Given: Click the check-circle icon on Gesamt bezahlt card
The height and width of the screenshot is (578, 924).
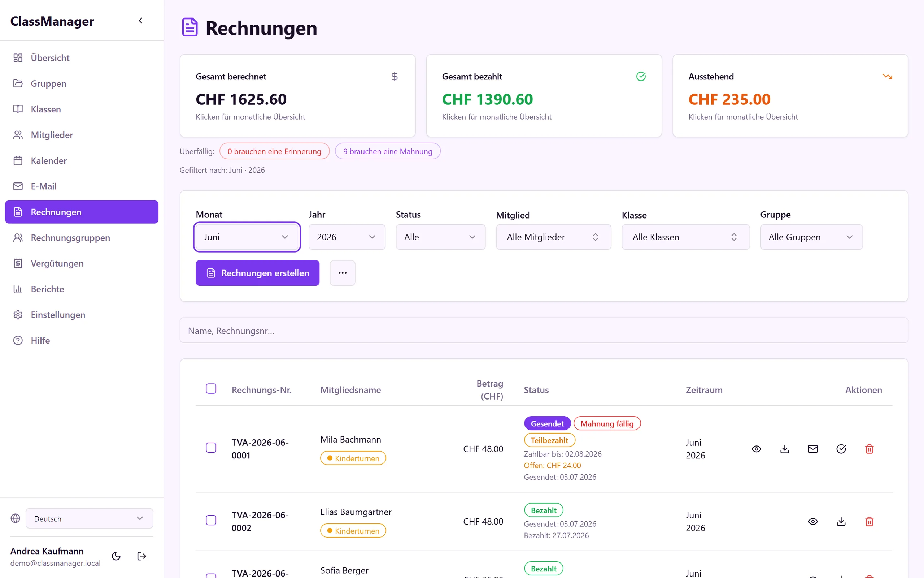Looking at the screenshot, I should (641, 77).
